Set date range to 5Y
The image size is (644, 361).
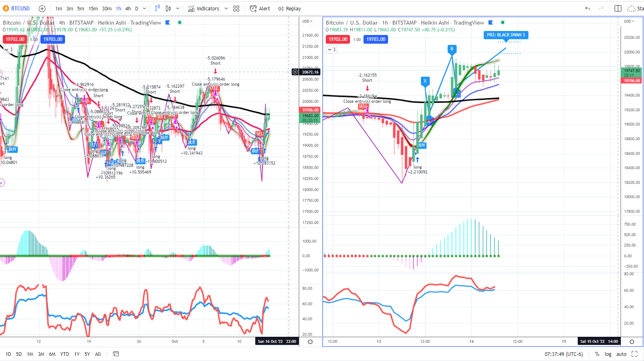[x=87, y=354]
